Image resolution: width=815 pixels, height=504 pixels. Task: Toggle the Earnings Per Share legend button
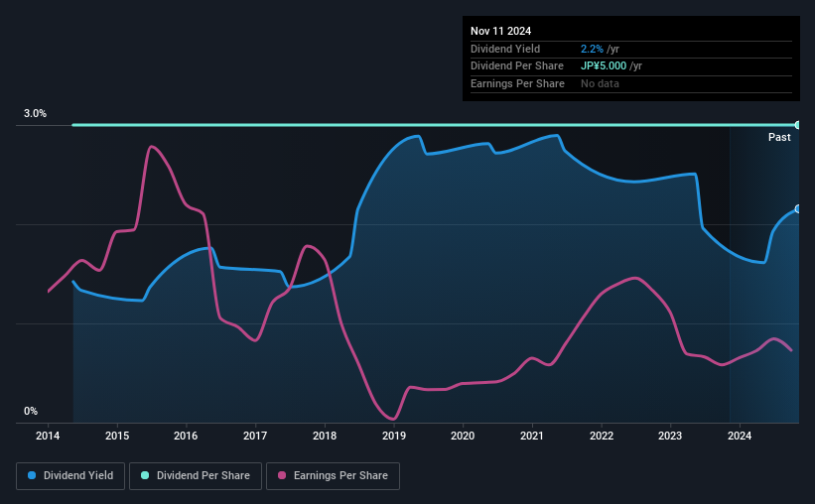coord(333,476)
